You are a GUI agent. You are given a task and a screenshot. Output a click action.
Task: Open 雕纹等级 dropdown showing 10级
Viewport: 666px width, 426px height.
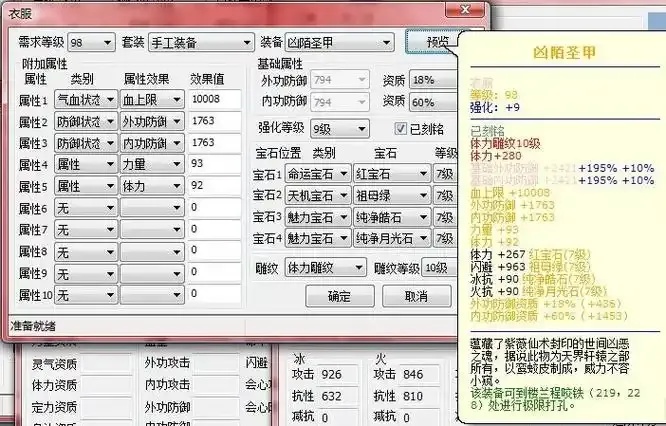coord(440,268)
